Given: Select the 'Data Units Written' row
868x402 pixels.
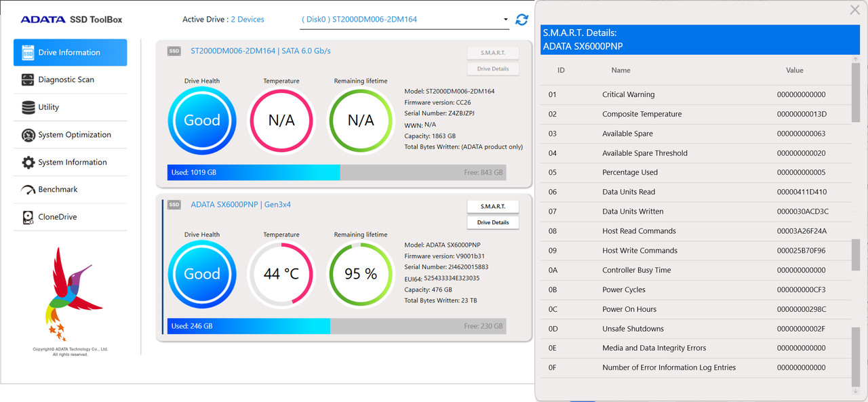Looking at the screenshot, I should pyautogui.click(x=695, y=212).
